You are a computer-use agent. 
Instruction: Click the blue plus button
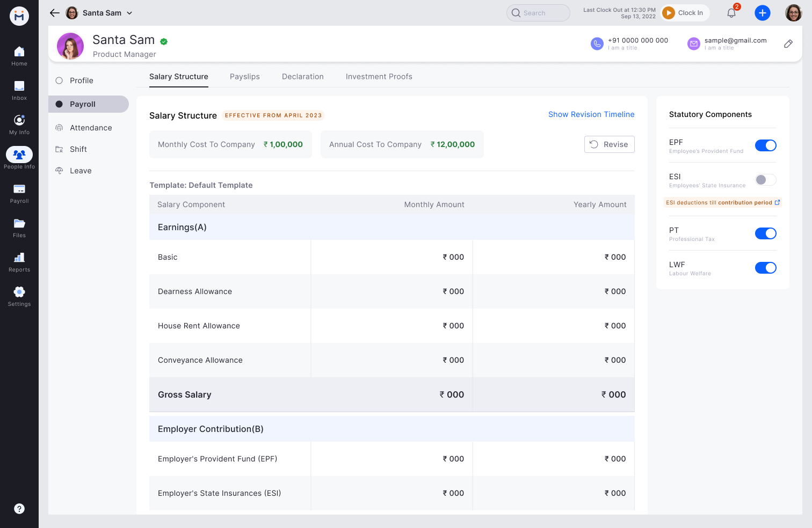point(763,12)
